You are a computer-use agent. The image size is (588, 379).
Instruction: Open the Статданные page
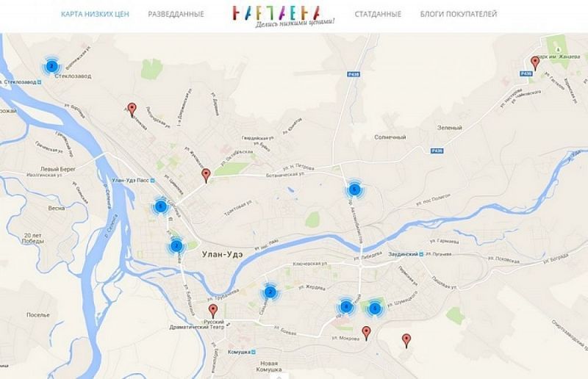(x=378, y=14)
